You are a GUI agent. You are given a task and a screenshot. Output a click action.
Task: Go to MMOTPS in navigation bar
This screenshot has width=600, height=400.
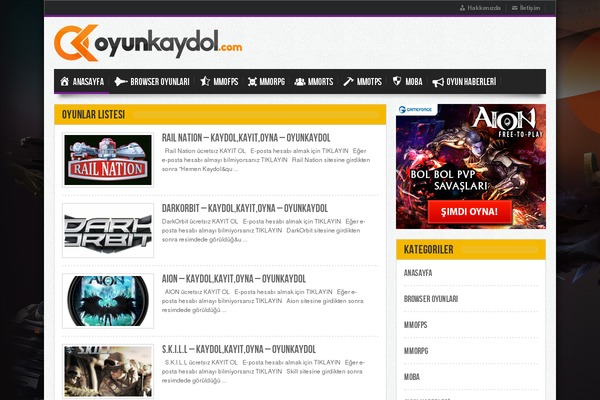tap(369, 82)
